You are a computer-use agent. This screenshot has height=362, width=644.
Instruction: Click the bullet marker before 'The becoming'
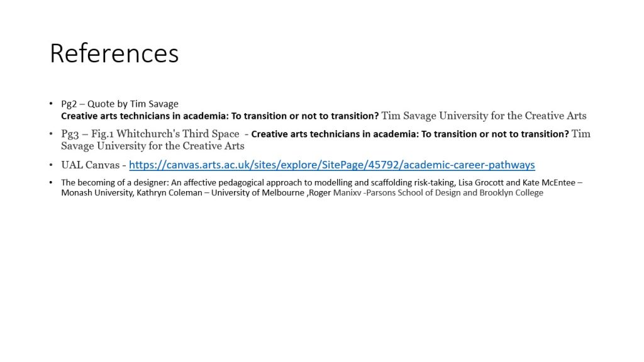point(51,183)
